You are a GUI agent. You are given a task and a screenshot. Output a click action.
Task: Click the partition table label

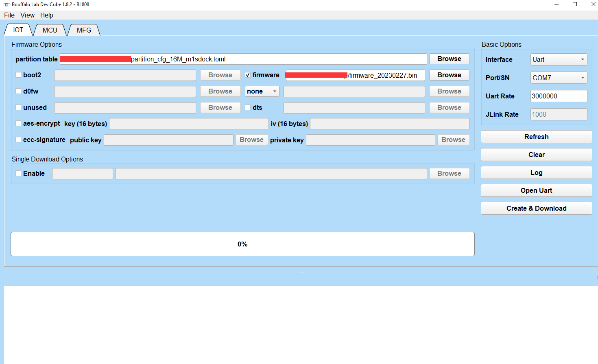[x=37, y=59]
